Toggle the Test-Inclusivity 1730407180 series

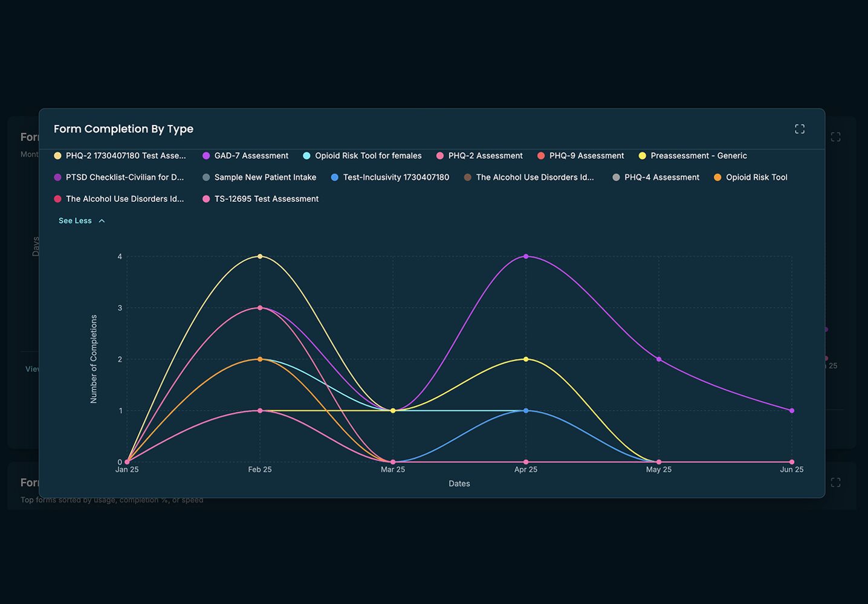tap(395, 178)
